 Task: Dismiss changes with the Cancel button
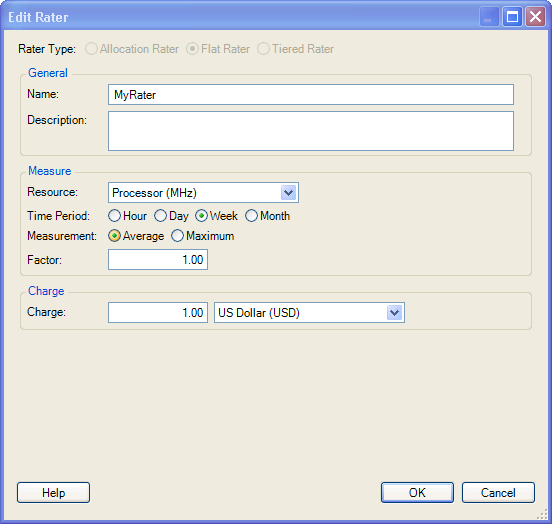point(498,492)
